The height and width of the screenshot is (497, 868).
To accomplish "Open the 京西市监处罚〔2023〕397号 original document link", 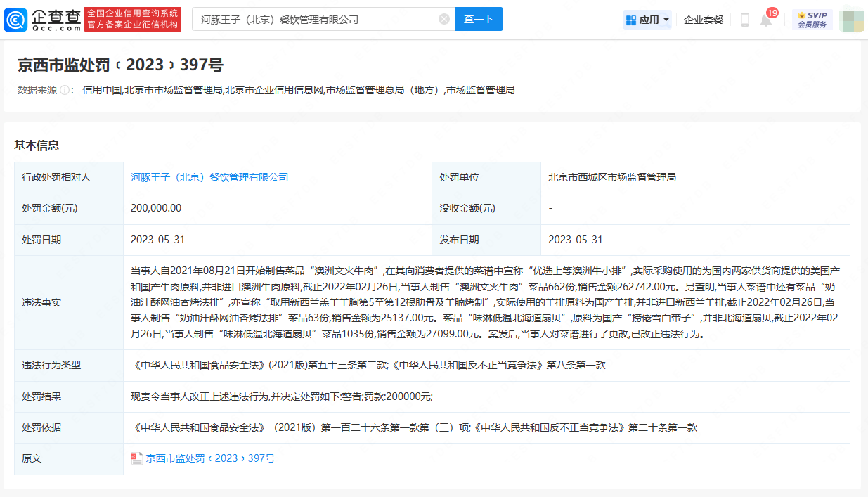I will 210,458.
